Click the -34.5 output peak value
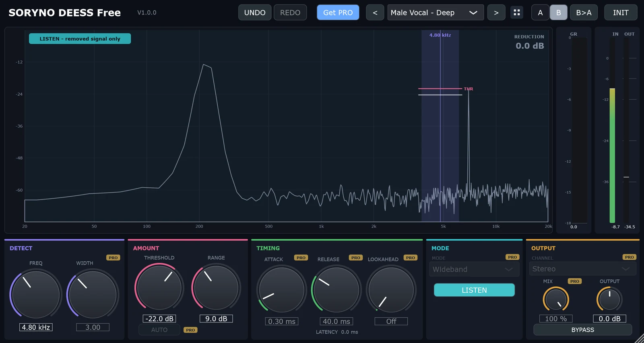The width and height of the screenshot is (644, 343). click(630, 227)
